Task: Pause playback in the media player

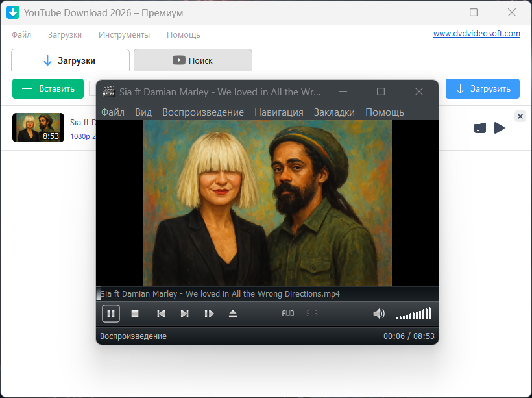Action: click(111, 314)
